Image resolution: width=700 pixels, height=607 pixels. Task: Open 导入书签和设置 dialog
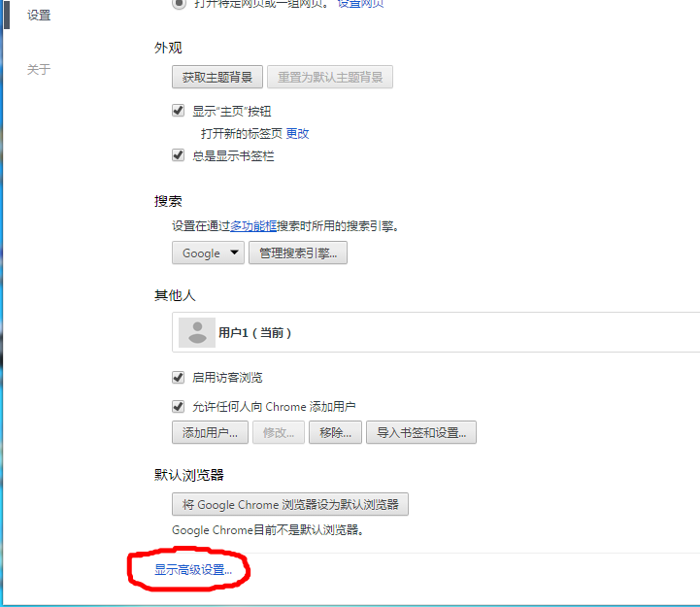(x=421, y=433)
